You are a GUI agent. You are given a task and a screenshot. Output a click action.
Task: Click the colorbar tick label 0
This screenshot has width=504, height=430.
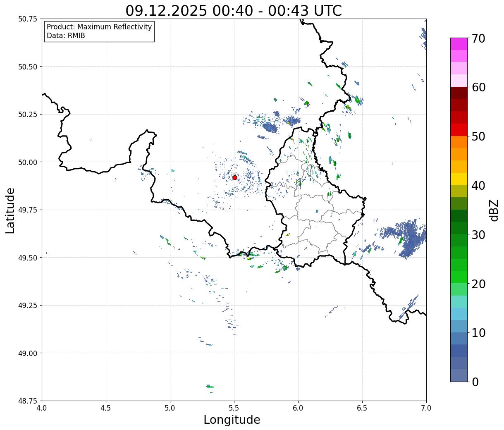point(475,382)
